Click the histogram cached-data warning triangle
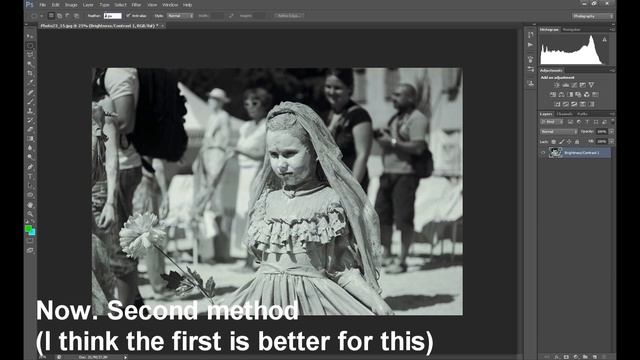Image resolution: width=640 pixels, height=360 pixels. 604,40
